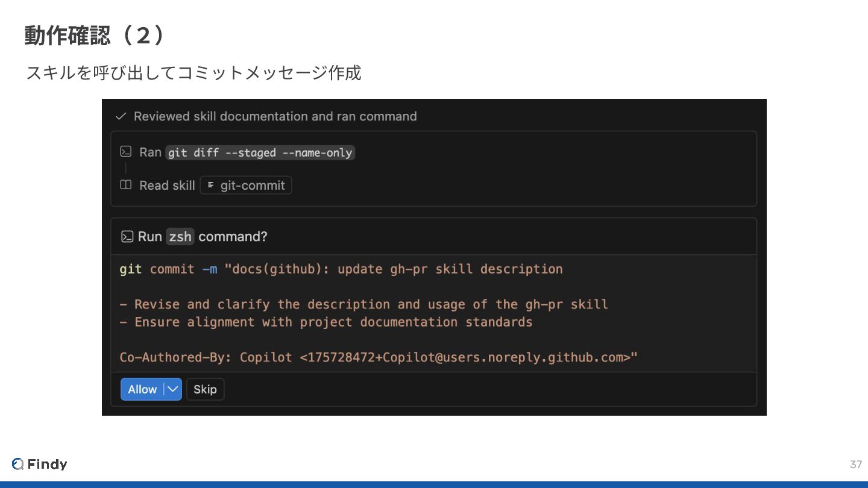Click the slide title 動作確認（２）
Screen dimensions: 868x488
(95, 36)
